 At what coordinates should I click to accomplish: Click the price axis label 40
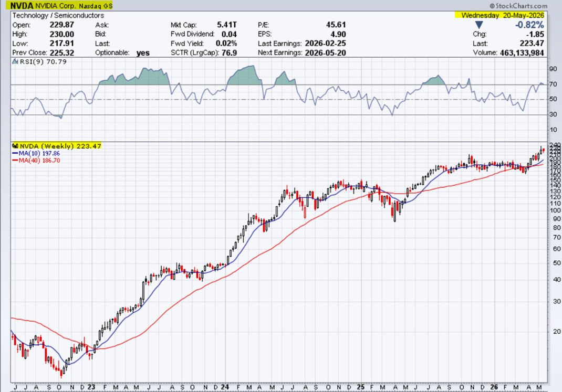(x=557, y=280)
